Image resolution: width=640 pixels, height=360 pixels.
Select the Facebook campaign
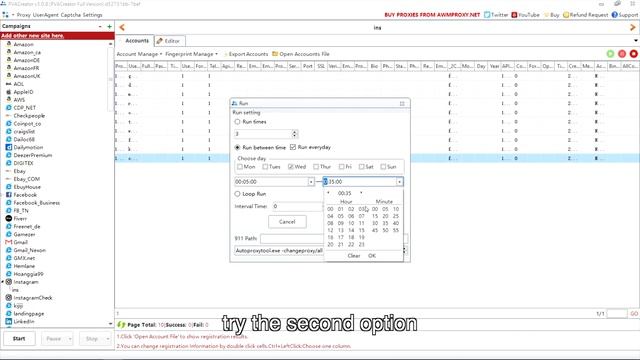click(x=25, y=195)
